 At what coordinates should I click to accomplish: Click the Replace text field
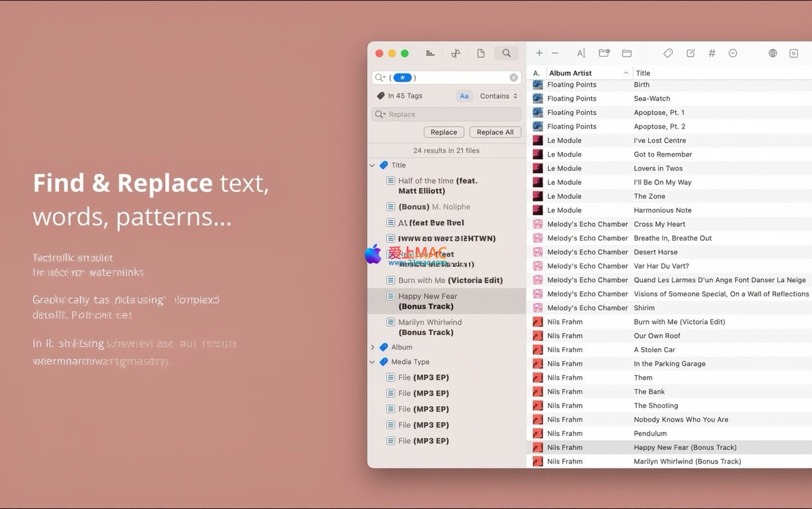[x=450, y=114]
